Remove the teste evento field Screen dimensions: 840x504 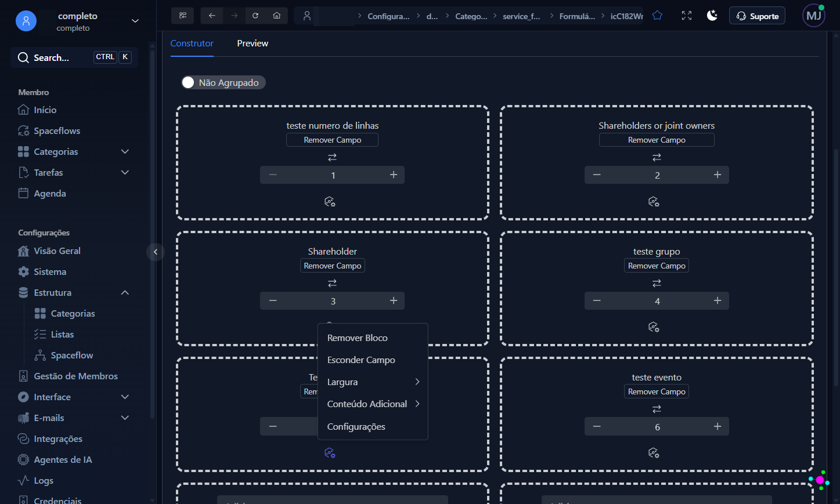657,391
